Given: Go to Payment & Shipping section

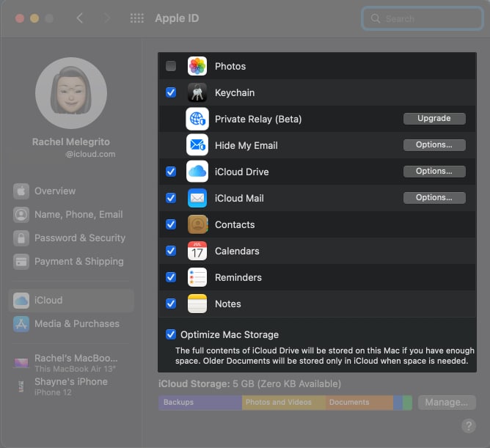Looking at the screenshot, I should click(72, 262).
